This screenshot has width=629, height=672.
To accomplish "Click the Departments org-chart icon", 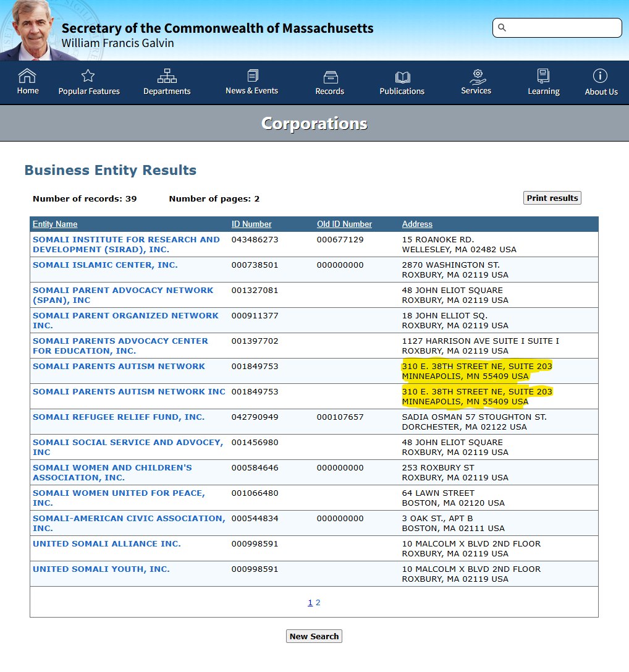I will click(167, 76).
